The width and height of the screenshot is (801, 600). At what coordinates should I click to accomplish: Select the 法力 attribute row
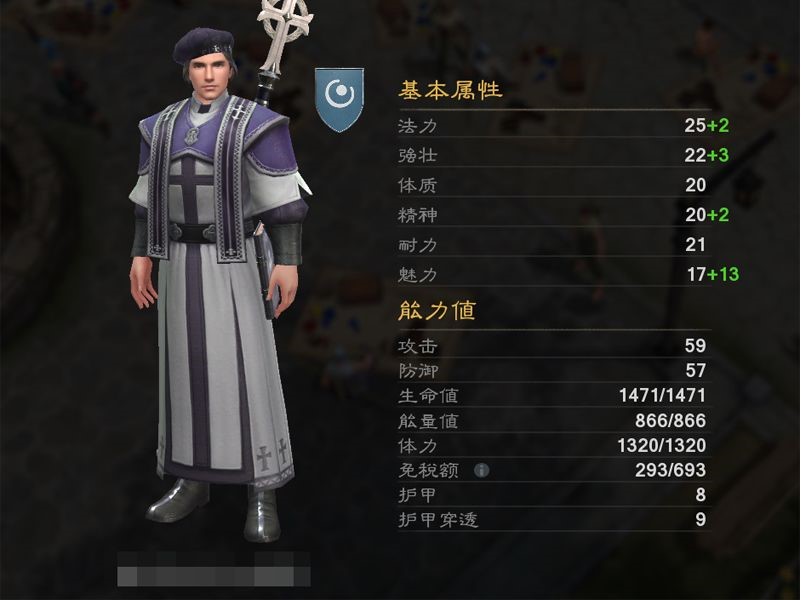[555, 125]
